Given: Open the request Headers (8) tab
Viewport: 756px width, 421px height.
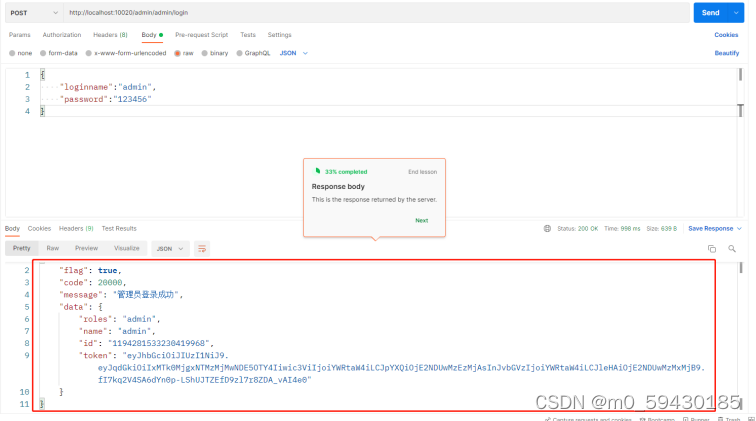Looking at the screenshot, I should point(110,35).
